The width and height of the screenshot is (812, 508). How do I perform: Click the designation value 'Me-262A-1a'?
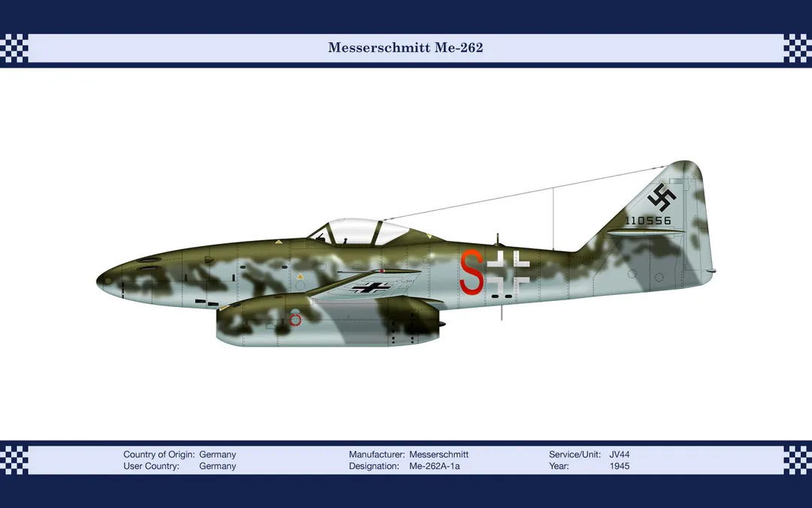coord(435,466)
